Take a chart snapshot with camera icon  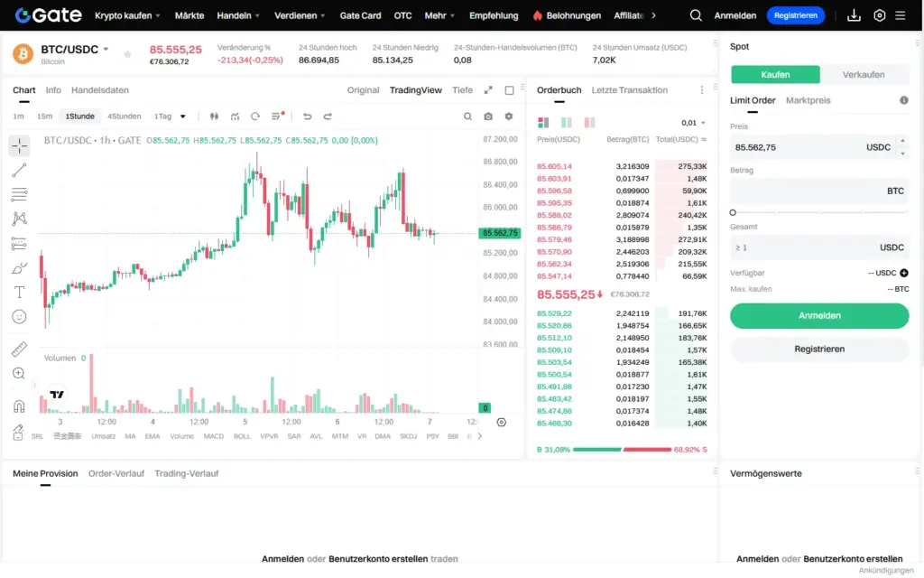click(x=488, y=117)
